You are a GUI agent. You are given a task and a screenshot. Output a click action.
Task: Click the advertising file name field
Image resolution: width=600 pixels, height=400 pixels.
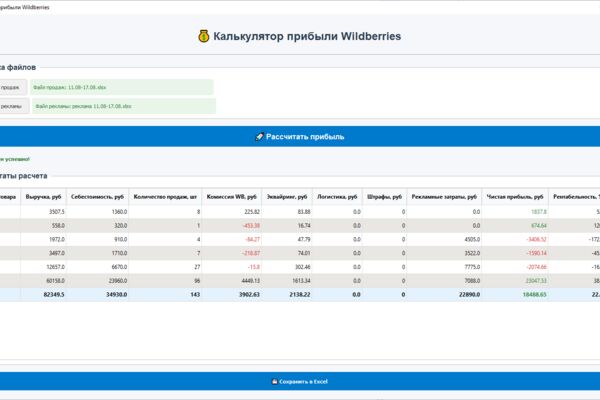(124, 106)
